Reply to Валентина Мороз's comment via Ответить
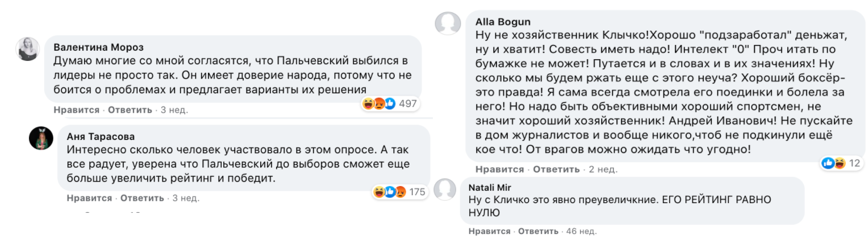Screen dimensions: 868x247 click(130, 110)
